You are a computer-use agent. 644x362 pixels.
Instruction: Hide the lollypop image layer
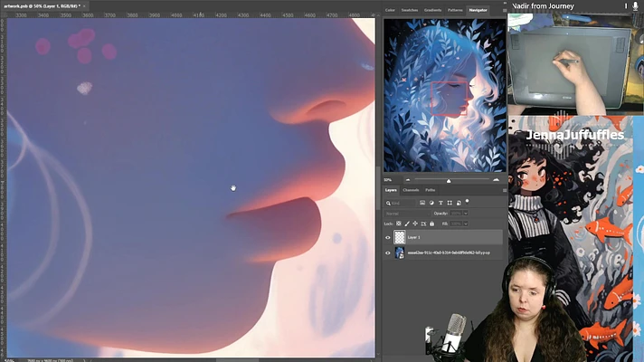pos(388,253)
